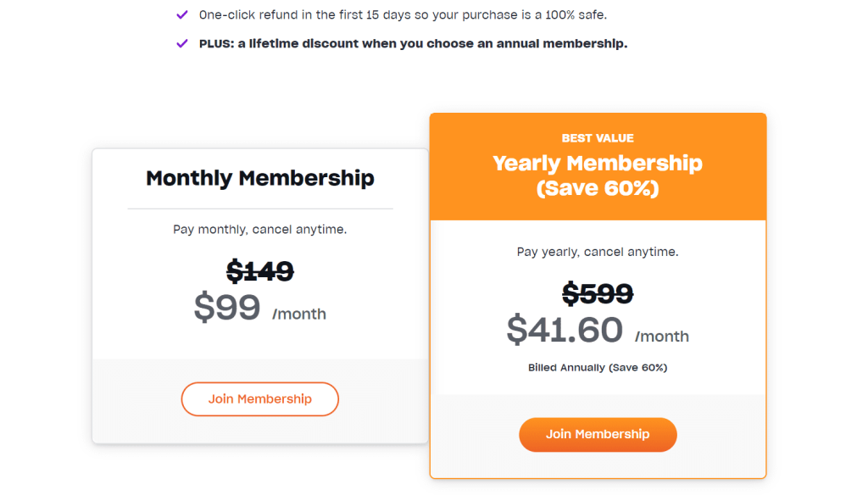
Task: Click the bold PLUS lifetime discount sentence
Action: point(414,44)
